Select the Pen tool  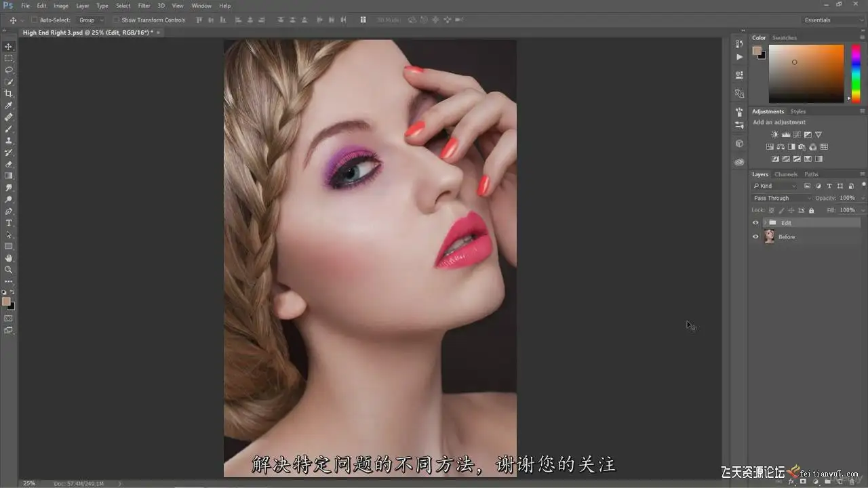click(x=9, y=211)
